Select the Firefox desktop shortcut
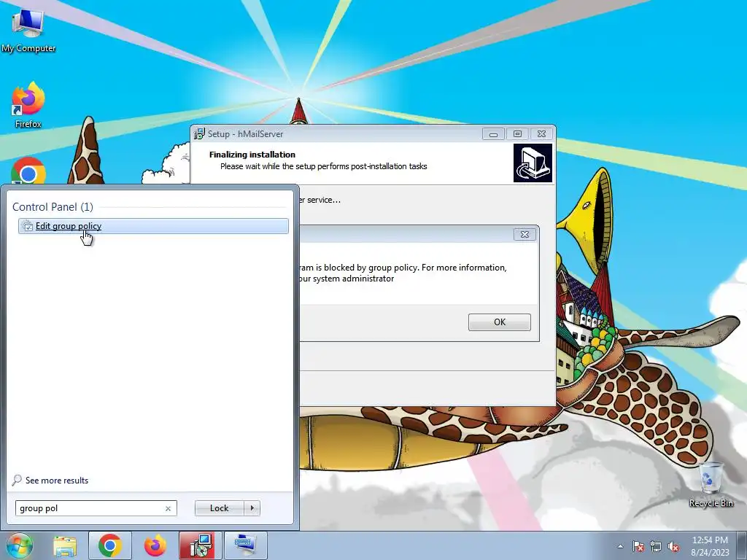This screenshot has height=560, width=747. click(x=28, y=105)
